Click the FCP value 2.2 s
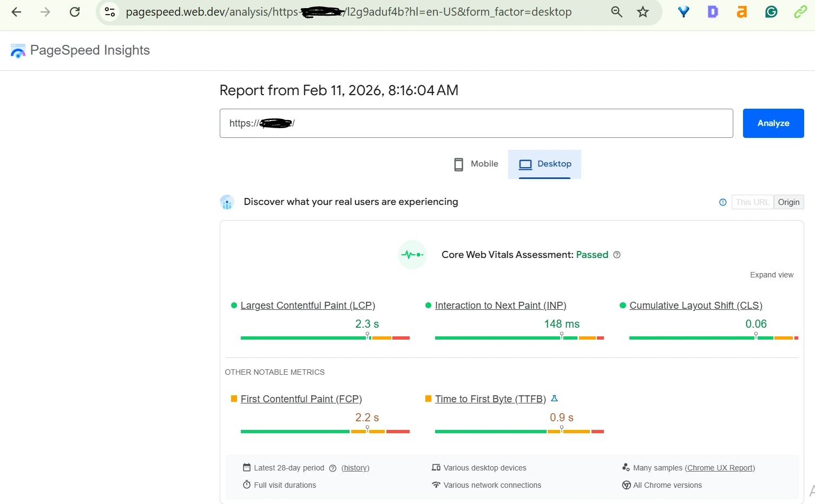The image size is (815, 504). click(x=367, y=417)
